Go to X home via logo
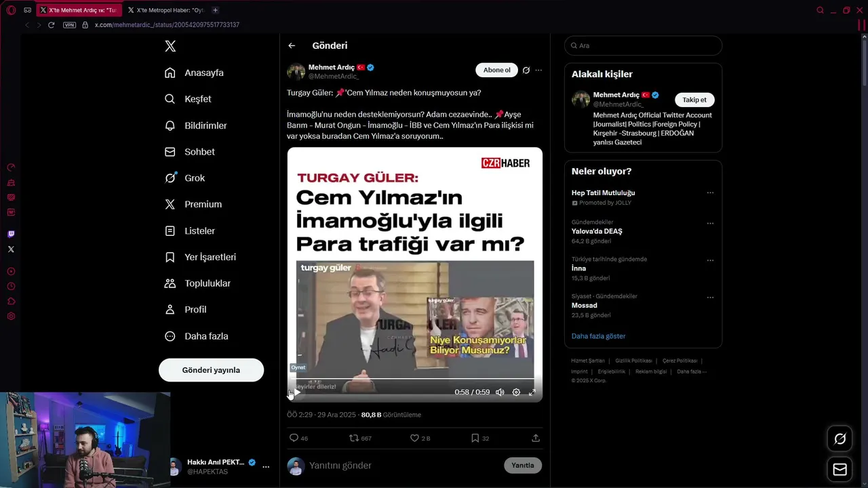Screen dimensions: 868x488 (x=170, y=46)
